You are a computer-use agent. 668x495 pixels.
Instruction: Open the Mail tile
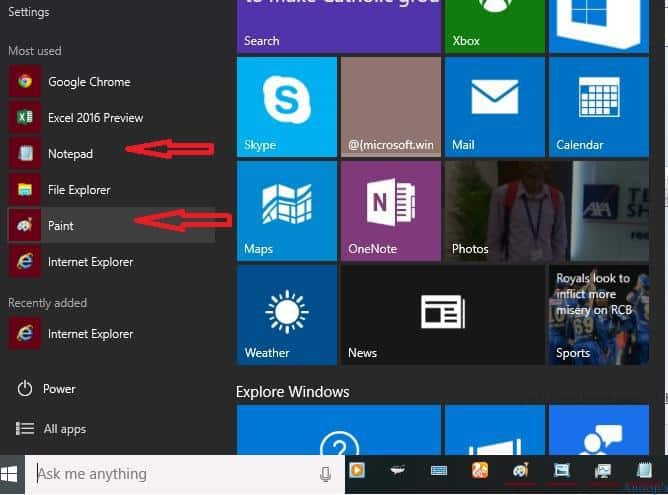coord(495,107)
